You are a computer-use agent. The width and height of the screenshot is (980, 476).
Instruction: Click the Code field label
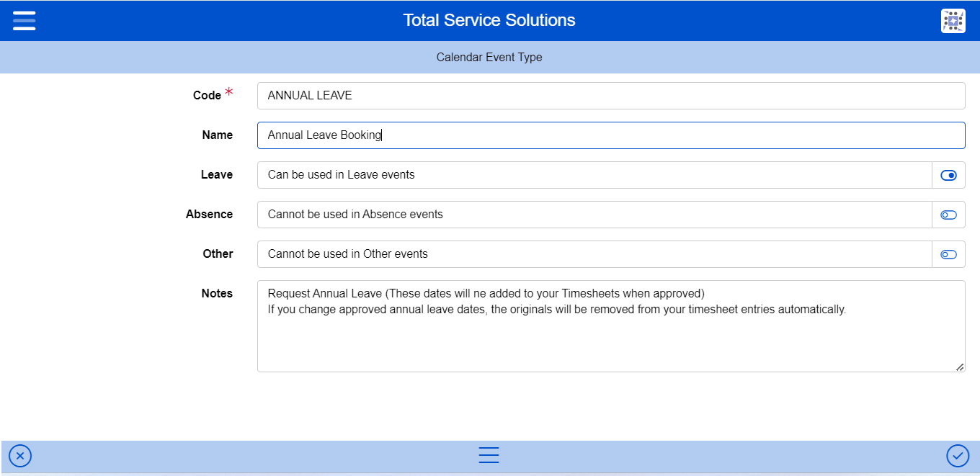207,96
